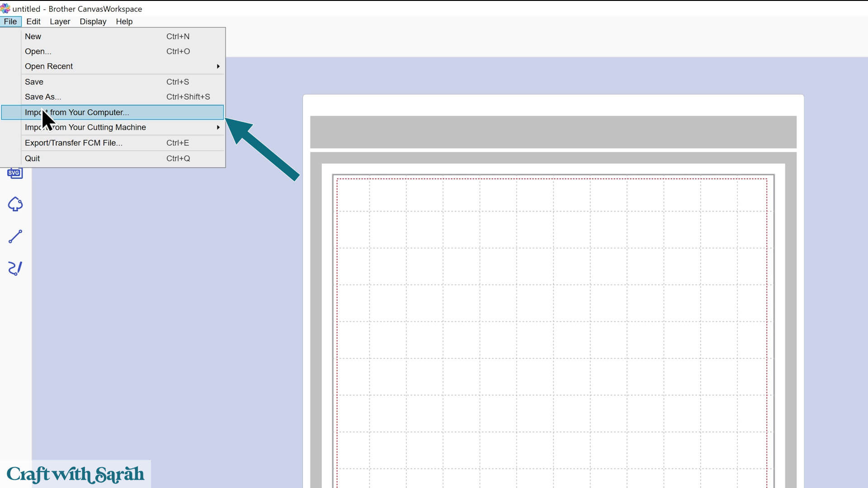Click the CanvasWorkspace app icon in title bar
The height and width of the screenshot is (488, 868).
coord(5,9)
